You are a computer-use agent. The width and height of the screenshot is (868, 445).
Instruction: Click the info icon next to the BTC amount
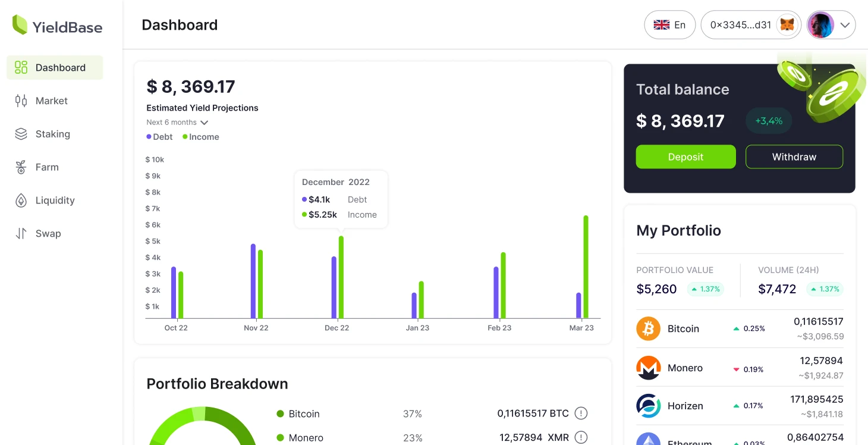[581, 413]
